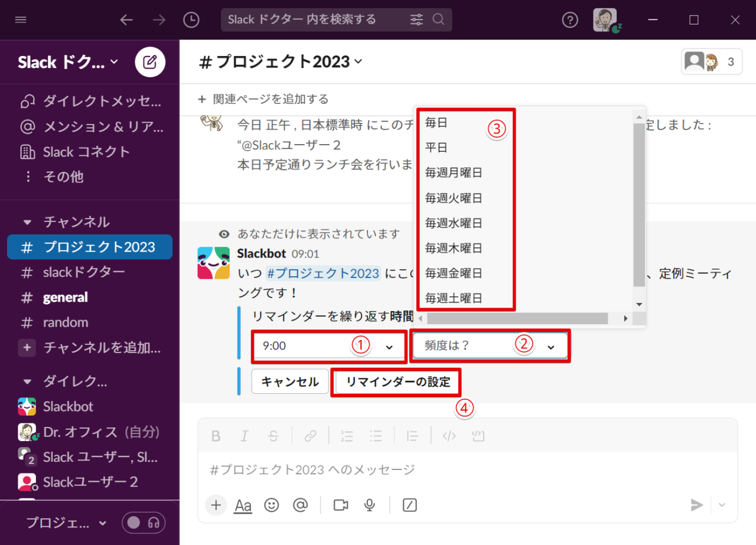The height and width of the screenshot is (545, 756).
Task: Click the send message arrow
Action: click(x=698, y=505)
